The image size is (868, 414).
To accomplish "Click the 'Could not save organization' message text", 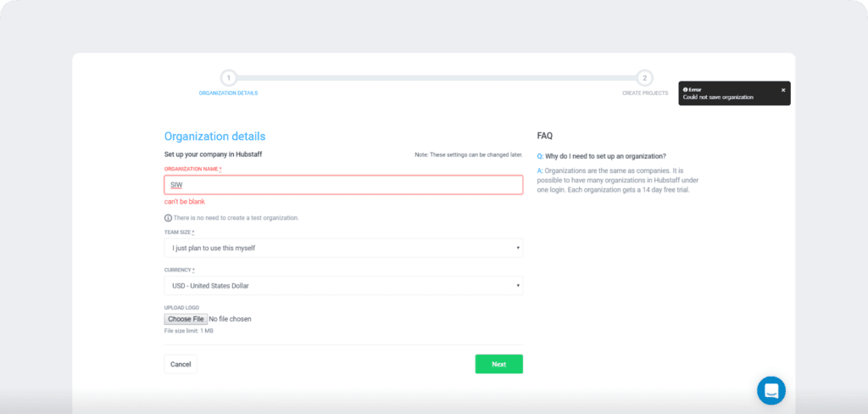I will pyautogui.click(x=718, y=98).
